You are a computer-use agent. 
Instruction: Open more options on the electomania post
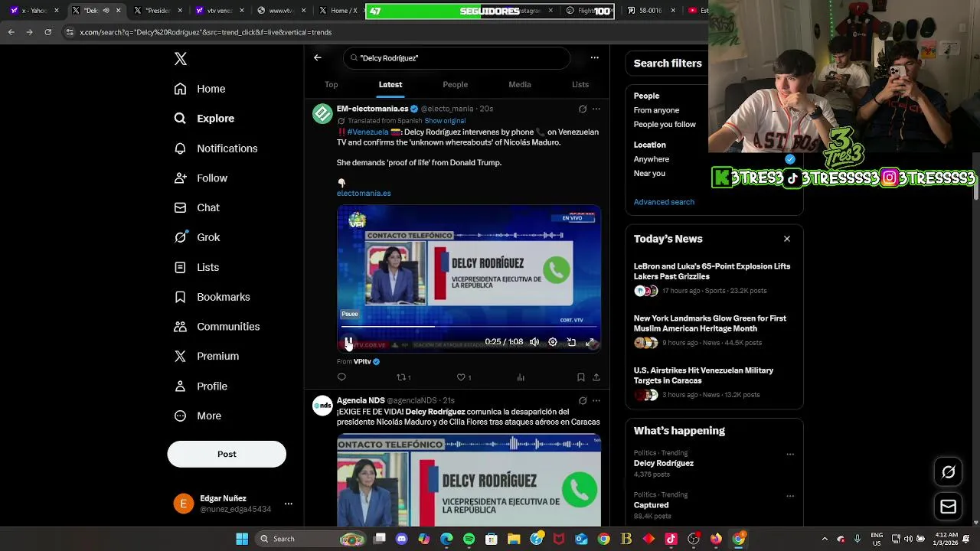point(596,109)
